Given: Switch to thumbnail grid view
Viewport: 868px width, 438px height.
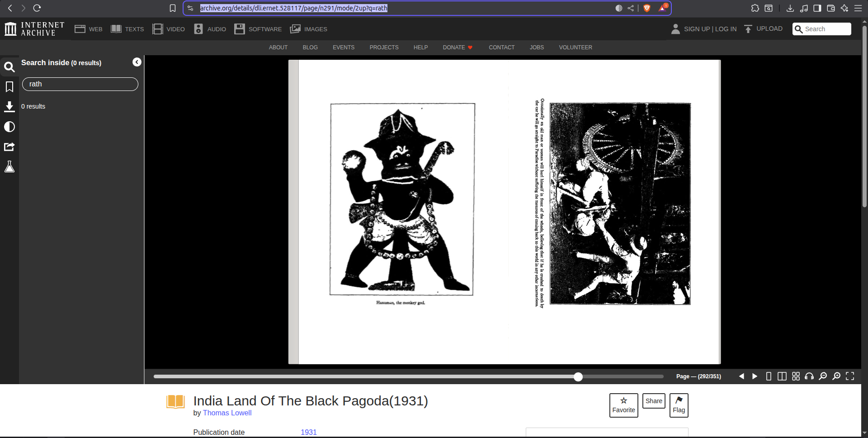Looking at the screenshot, I should [x=796, y=376].
